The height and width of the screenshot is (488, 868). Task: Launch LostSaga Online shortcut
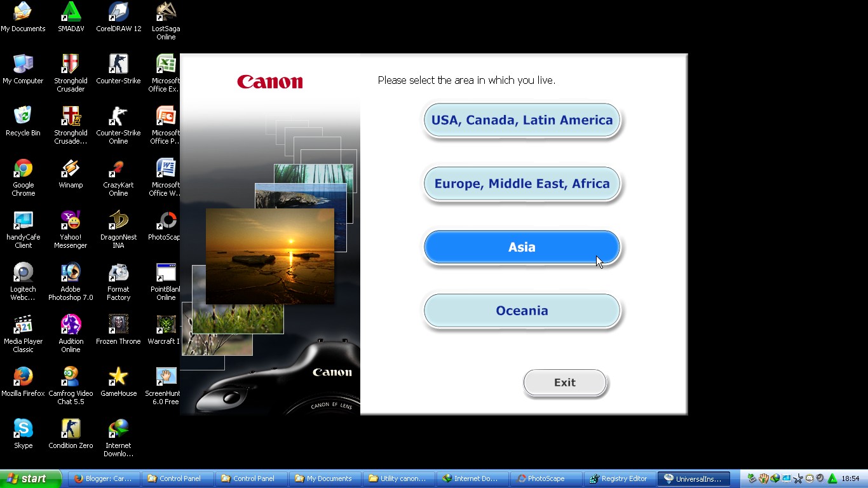[166, 22]
